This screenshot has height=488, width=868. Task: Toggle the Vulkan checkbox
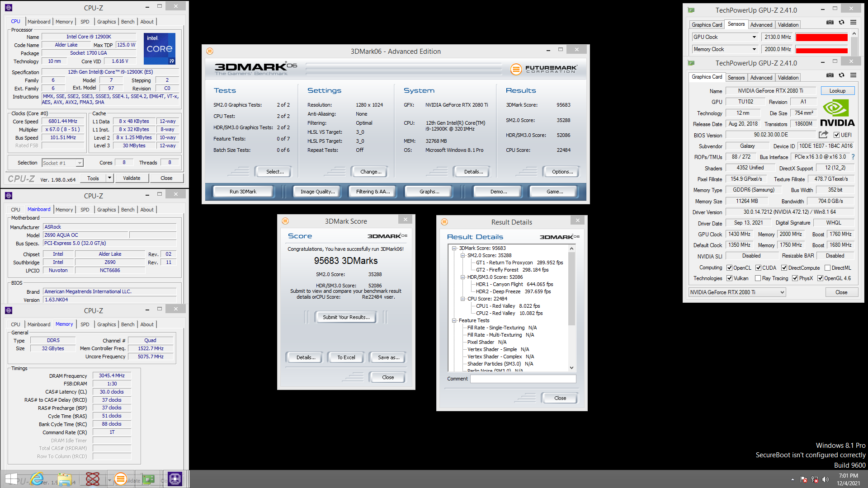click(729, 278)
